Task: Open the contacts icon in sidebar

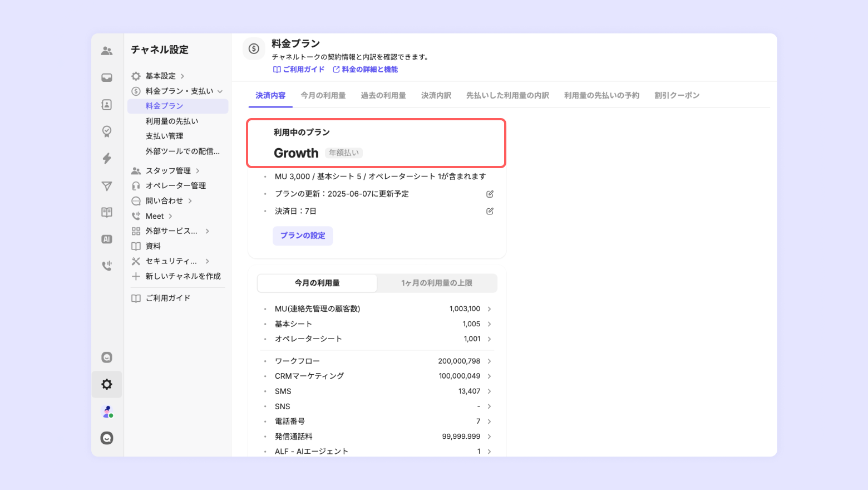Action: coord(107,105)
